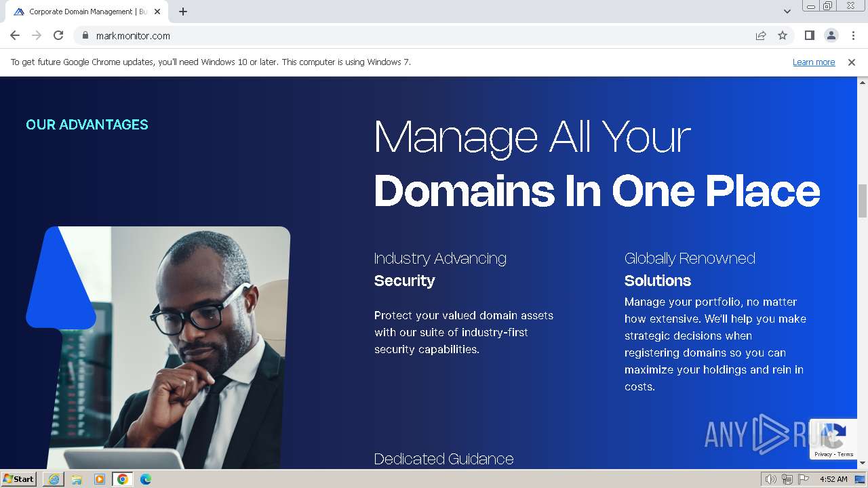Open the volume speaker tray icon
The width and height of the screenshot is (868, 488).
coord(771,479)
